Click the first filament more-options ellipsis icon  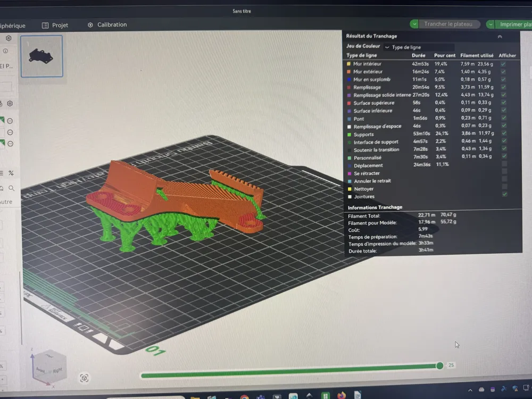coord(10,121)
